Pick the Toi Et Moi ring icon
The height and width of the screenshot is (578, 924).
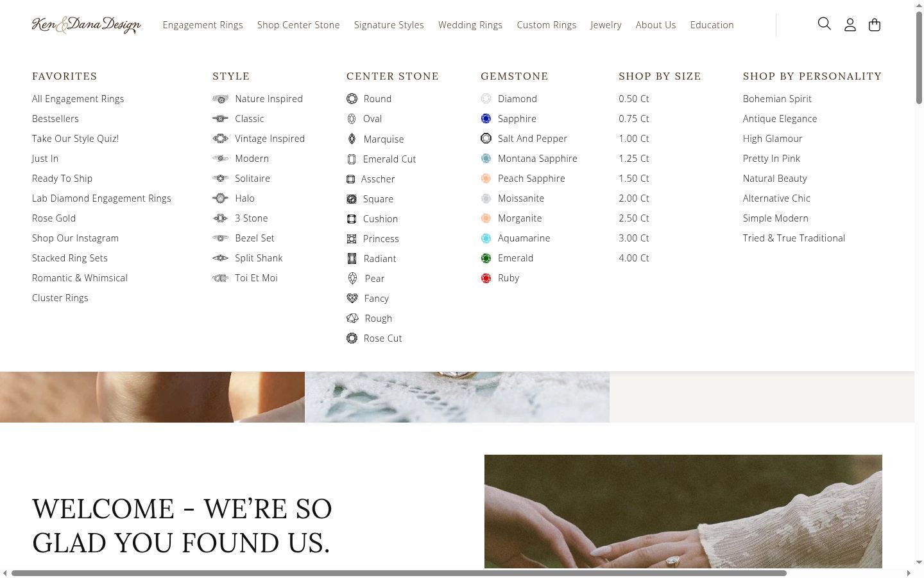(x=220, y=278)
